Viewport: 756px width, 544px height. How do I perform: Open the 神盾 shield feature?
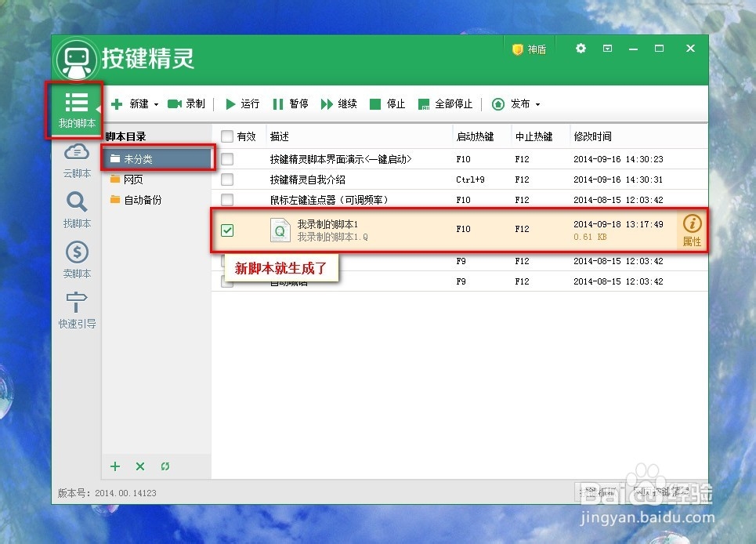[529, 49]
